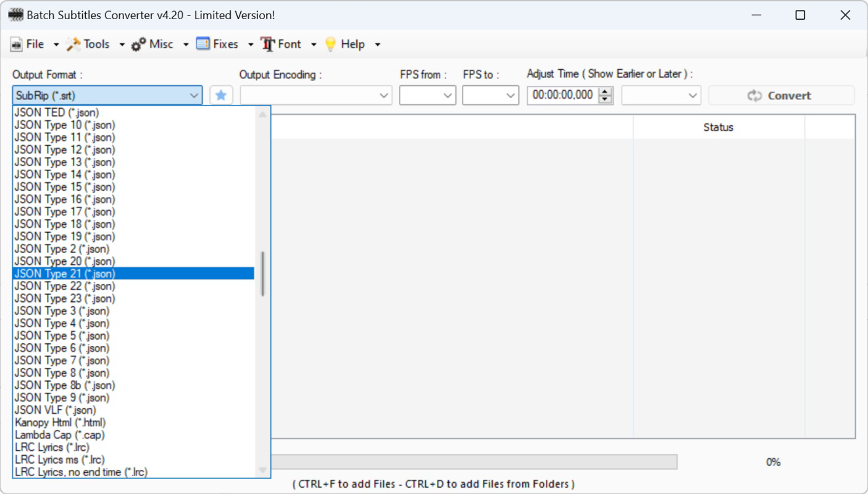Image resolution: width=868 pixels, height=494 pixels.
Task: Select JSON Type 16 (*.json)
Action: point(133,199)
